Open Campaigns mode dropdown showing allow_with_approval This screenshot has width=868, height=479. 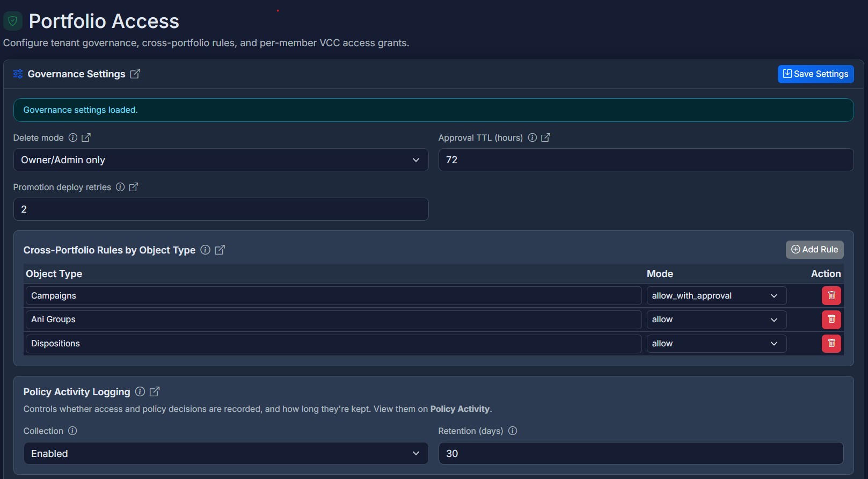point(717,296)
